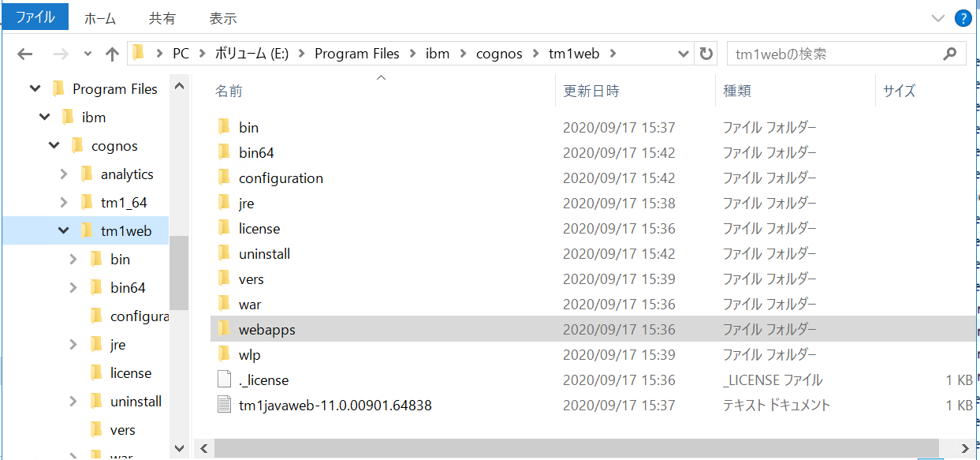Click cognos folder icon in navigation tree
Screen dimensions: 980x460
click(x=77, y=146)
